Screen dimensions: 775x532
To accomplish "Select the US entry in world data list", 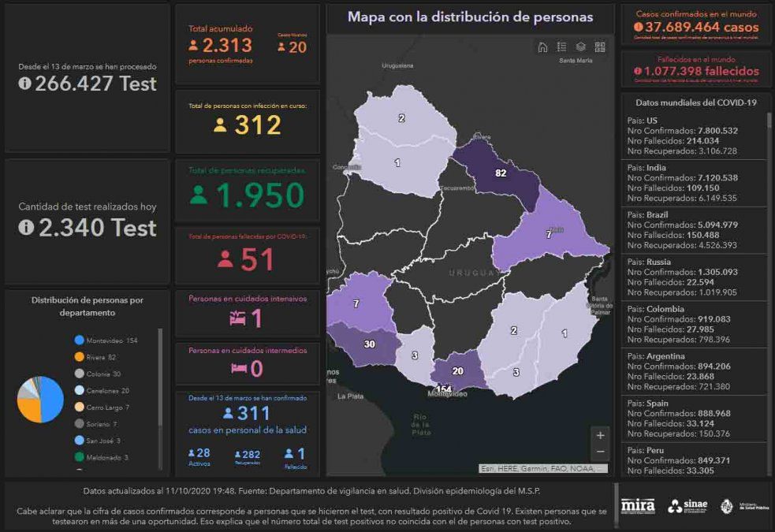I will point(692,136).
